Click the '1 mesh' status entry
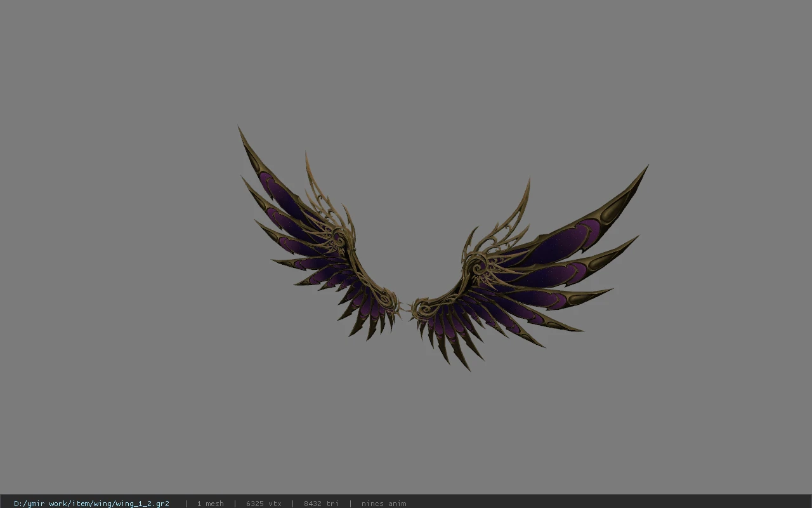 click(210, 504)
